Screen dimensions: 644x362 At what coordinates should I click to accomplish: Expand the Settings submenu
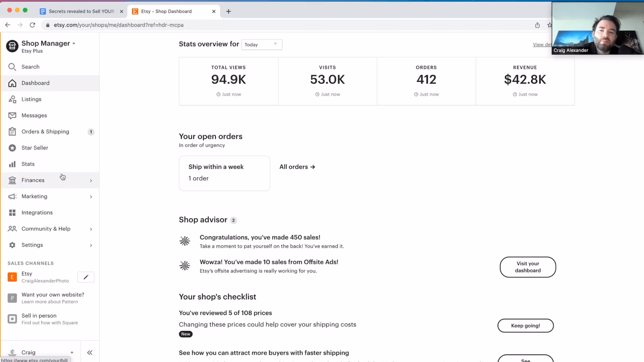(x=91, y=245)
